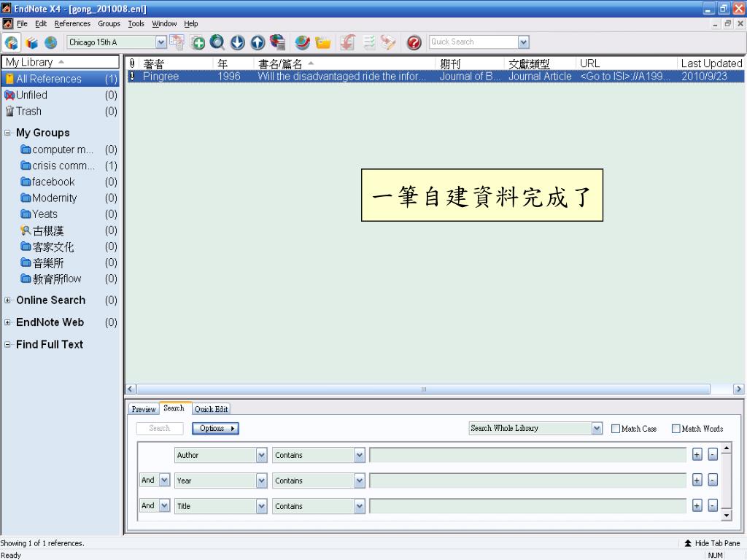Image resolution: width=747 pixels, height=560 pixels.
Task: Click the scroll-down arrow in search panel
Action: click(x=726, y=516)
